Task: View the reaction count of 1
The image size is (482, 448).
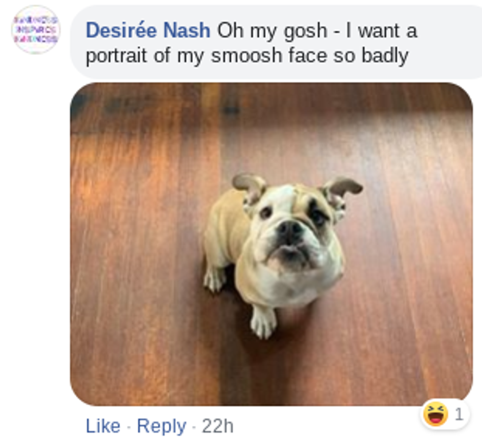Action: click(x=459, y=415)
